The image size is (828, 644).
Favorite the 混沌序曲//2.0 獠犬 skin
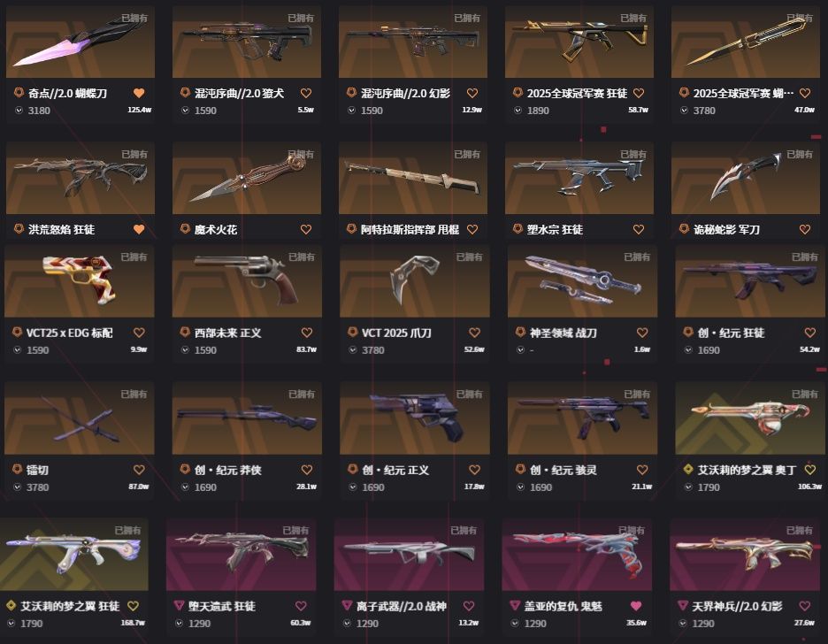[306, 93]
